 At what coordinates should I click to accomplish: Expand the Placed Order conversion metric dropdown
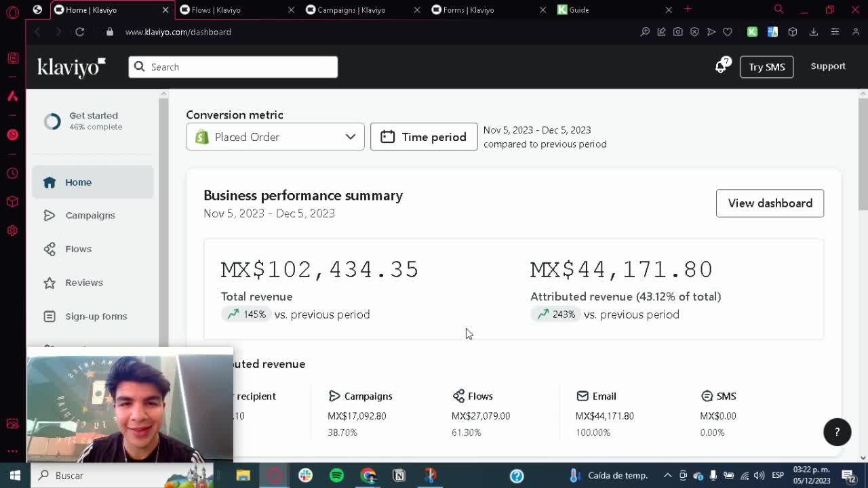point(275,137)
